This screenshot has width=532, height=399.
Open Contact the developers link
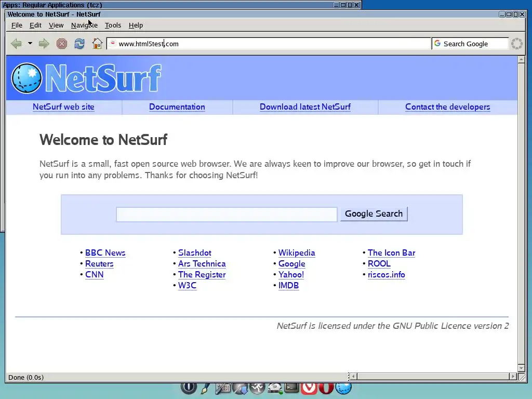(x=447, y=107)
